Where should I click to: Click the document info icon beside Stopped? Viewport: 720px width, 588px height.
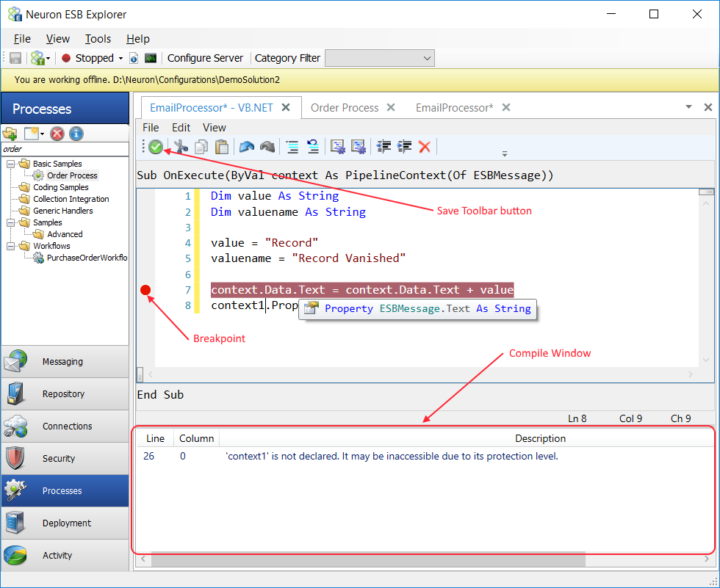point(134,58)
